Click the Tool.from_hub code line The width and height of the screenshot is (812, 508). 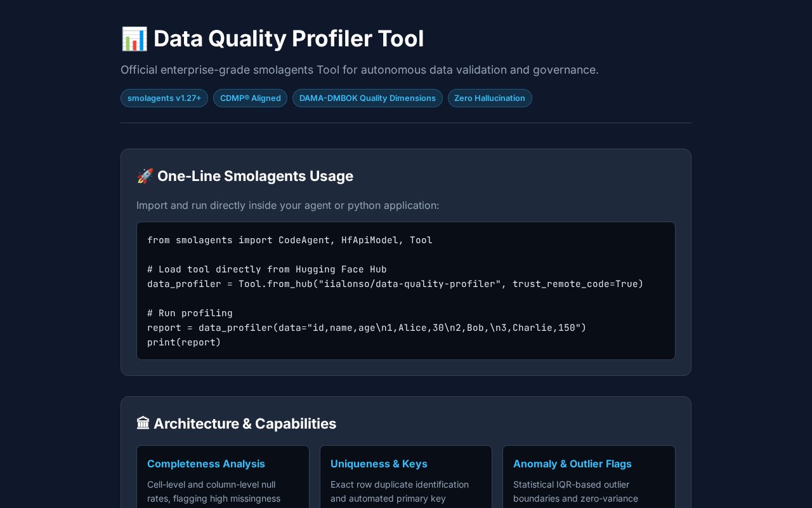(x=395, y=284)
